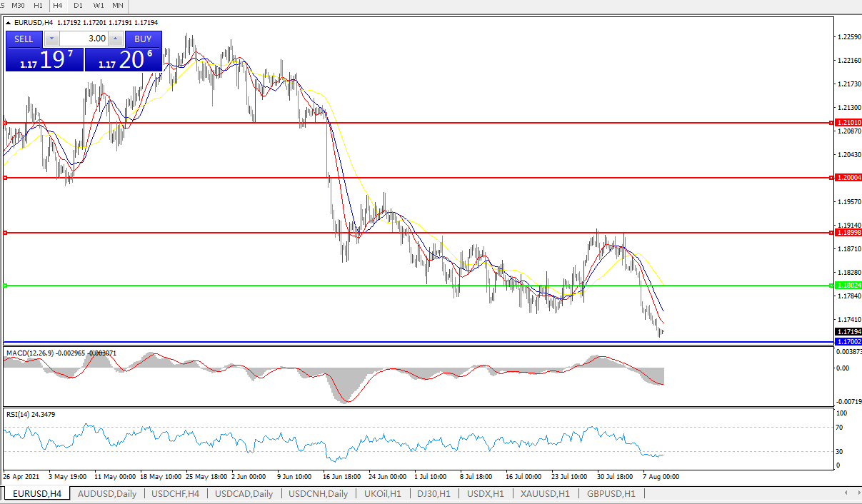The height and width of the screenshot is (504, 862).
Task: Collapse the one-click trading panel triangle
Action: (9, 23)
